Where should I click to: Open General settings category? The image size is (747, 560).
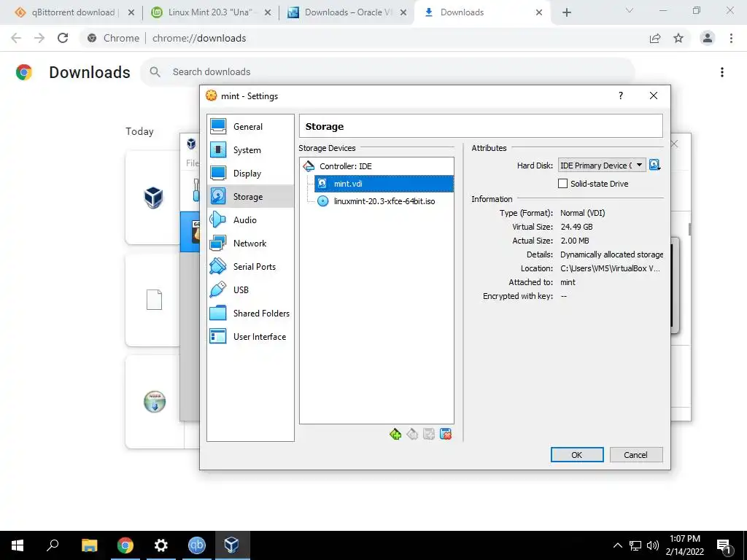coord(250,127)
